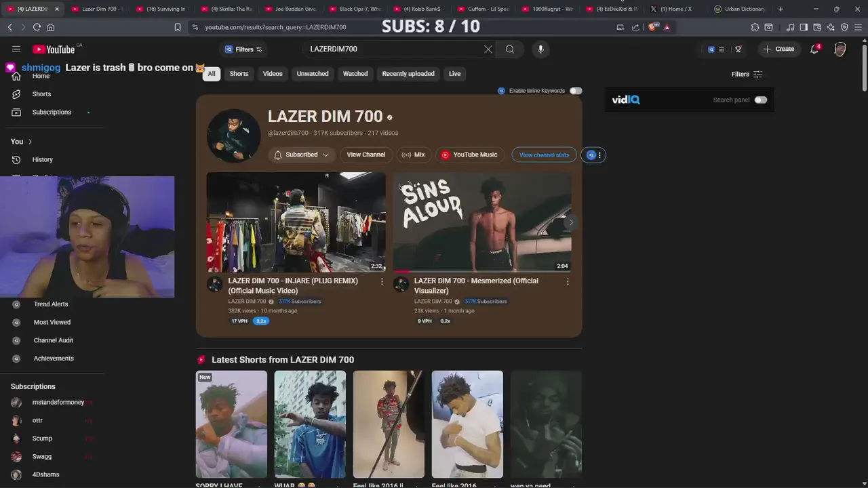Open the LAZER DIM 700 channel avatar
The width and height of the screenshot is (868, 488).
(x=233, y=136)
